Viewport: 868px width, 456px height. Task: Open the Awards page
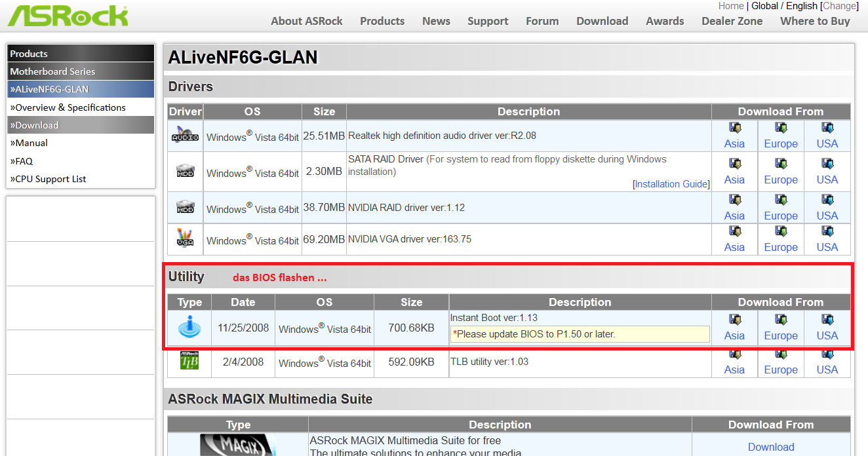coord(665,21)
